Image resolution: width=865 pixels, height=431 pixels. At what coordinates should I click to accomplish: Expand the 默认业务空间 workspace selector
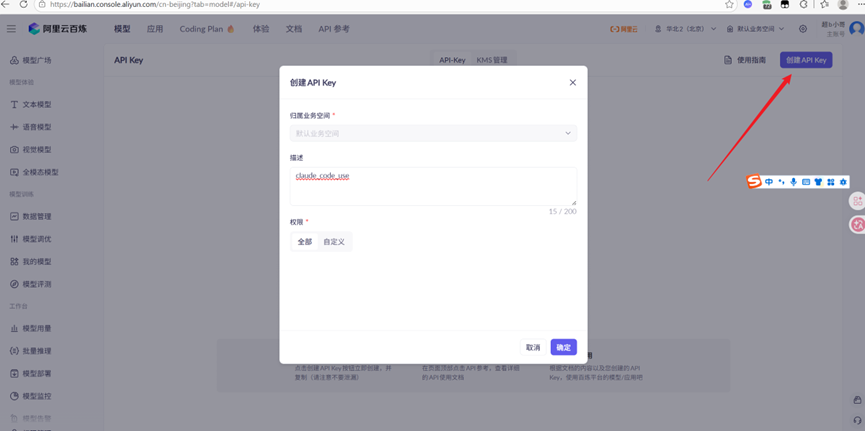click(755, 29)
